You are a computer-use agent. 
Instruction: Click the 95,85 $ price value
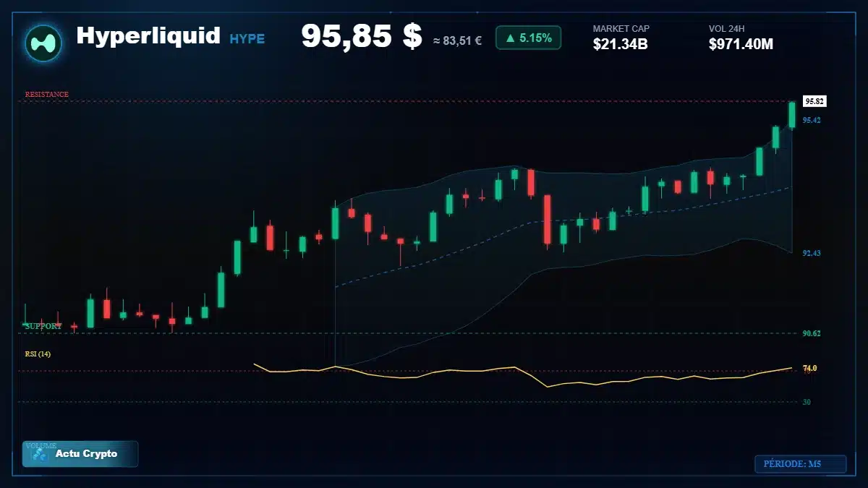pyautogui.click(x=361, y=36)
